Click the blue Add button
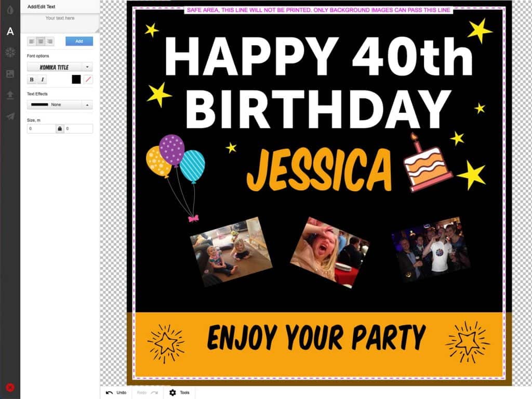 (79, 41)
